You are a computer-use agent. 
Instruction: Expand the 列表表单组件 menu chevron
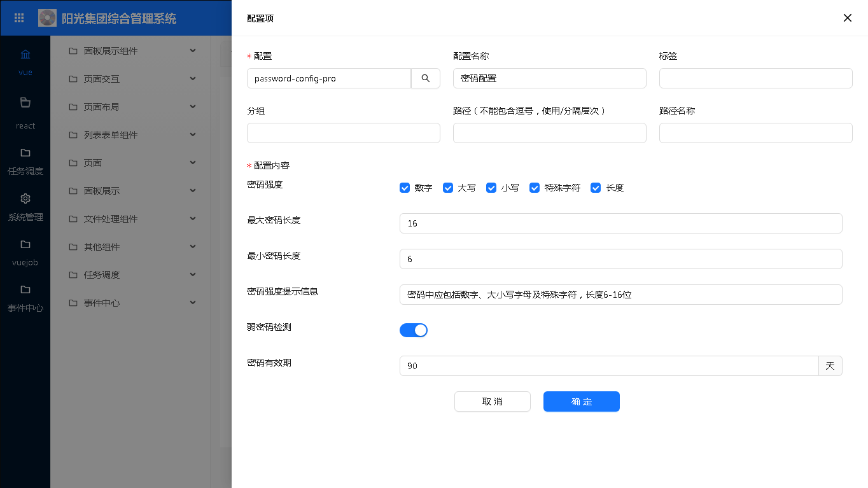pyautogui.click(x=193, y=135)
